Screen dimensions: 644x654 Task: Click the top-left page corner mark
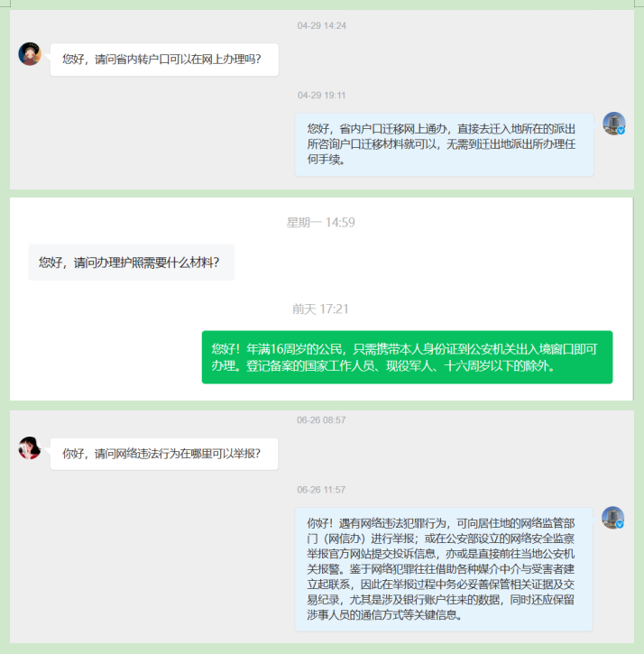pyautogui.click(x=5, y=4)
